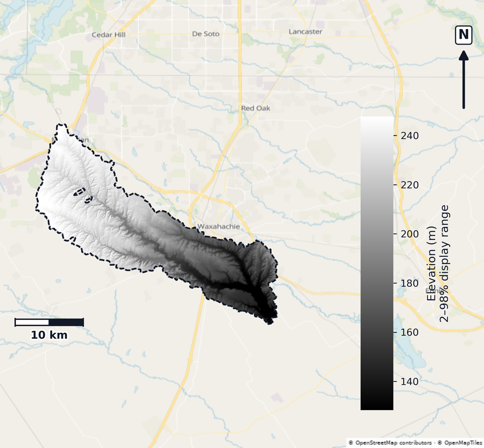Select the De Soto map label

pos(206,34)
